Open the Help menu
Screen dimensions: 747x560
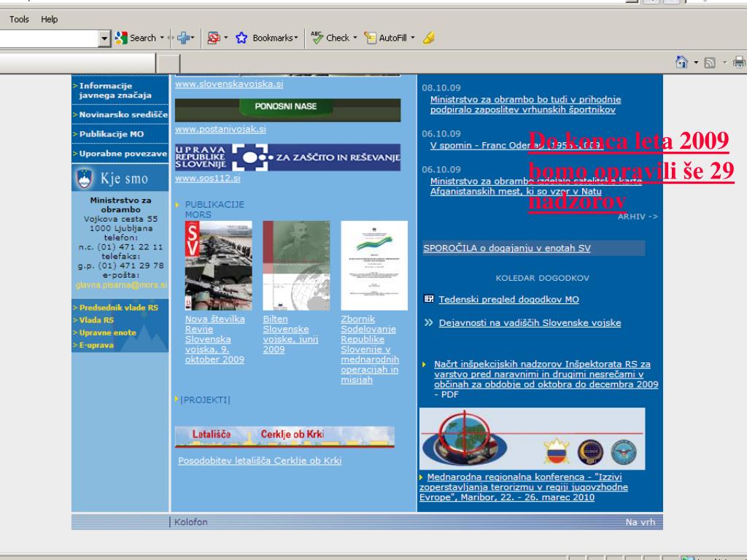pos(49,20)
